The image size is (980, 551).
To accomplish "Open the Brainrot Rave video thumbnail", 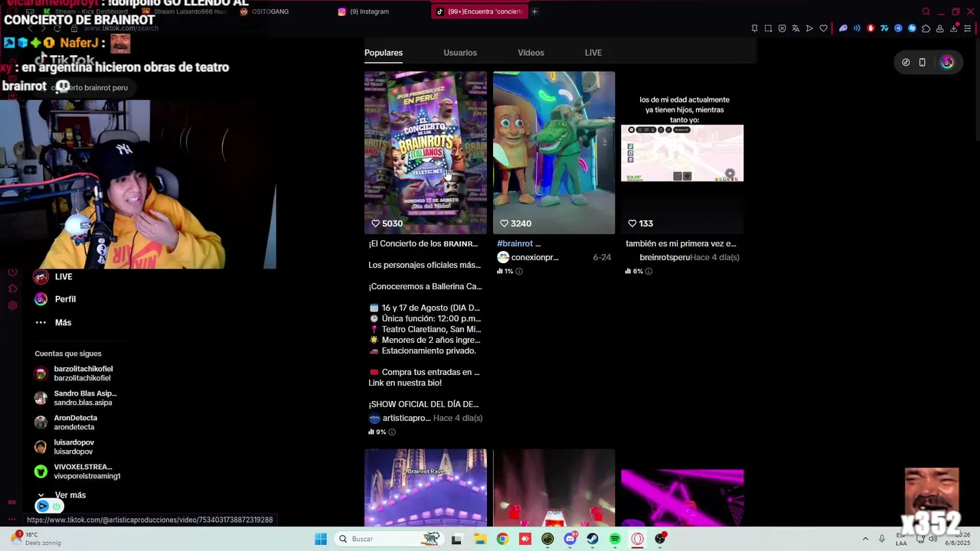I will [426, 487].
